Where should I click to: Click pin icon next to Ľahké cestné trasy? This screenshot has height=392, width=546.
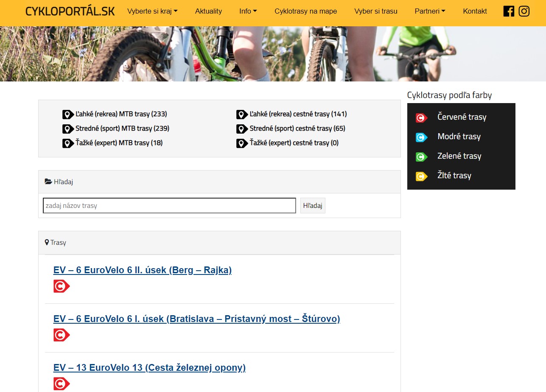[x=242, y=115]
